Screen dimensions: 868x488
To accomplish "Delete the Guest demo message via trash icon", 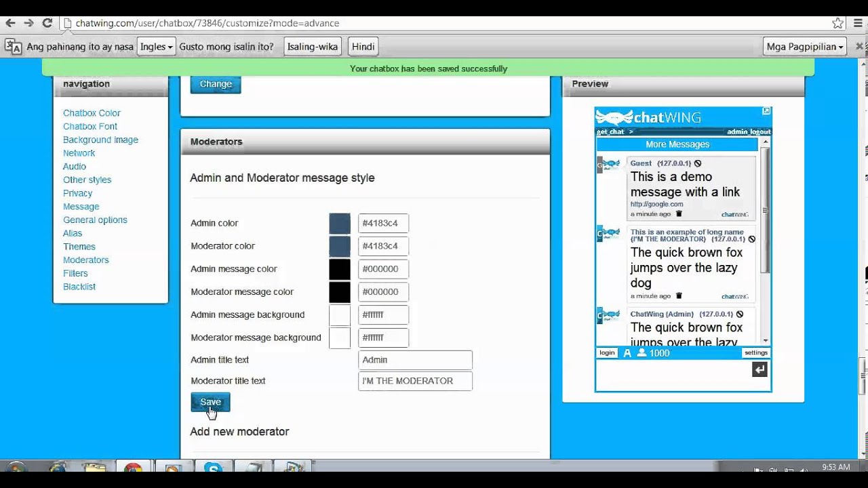I will click(x=679, y=214).
